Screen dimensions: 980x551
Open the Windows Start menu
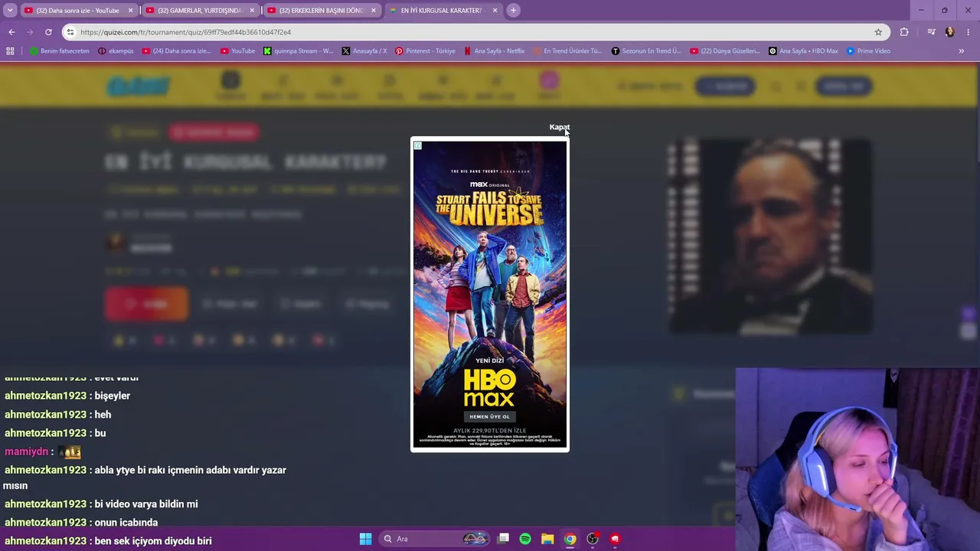365,539
